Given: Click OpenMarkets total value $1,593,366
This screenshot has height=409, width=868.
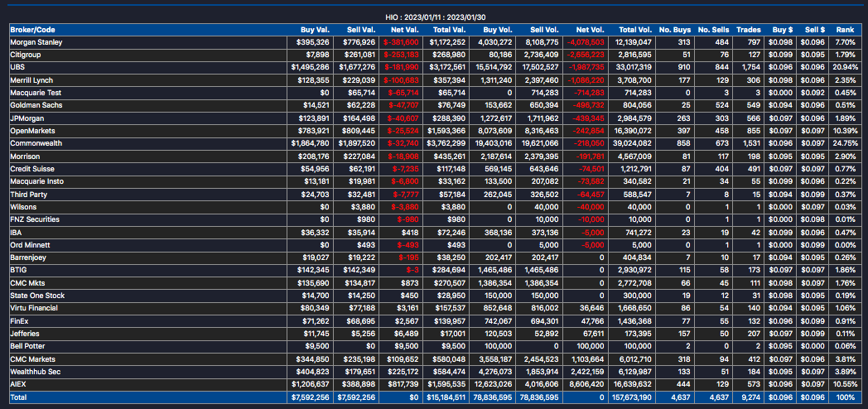Looking at the screenshot, I should [446, 131].
